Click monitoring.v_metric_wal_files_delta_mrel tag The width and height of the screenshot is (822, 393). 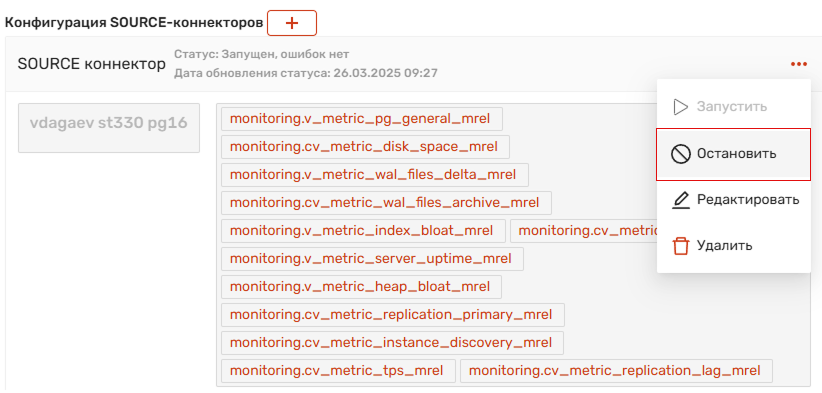pyautogui.click(x=375, y=174)
